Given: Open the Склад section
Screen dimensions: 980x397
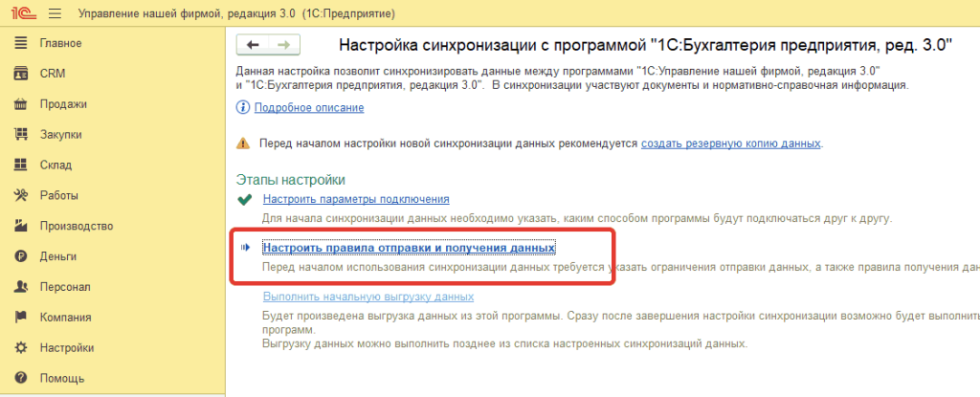Looking at the screenshot, I should click(56, 165).
